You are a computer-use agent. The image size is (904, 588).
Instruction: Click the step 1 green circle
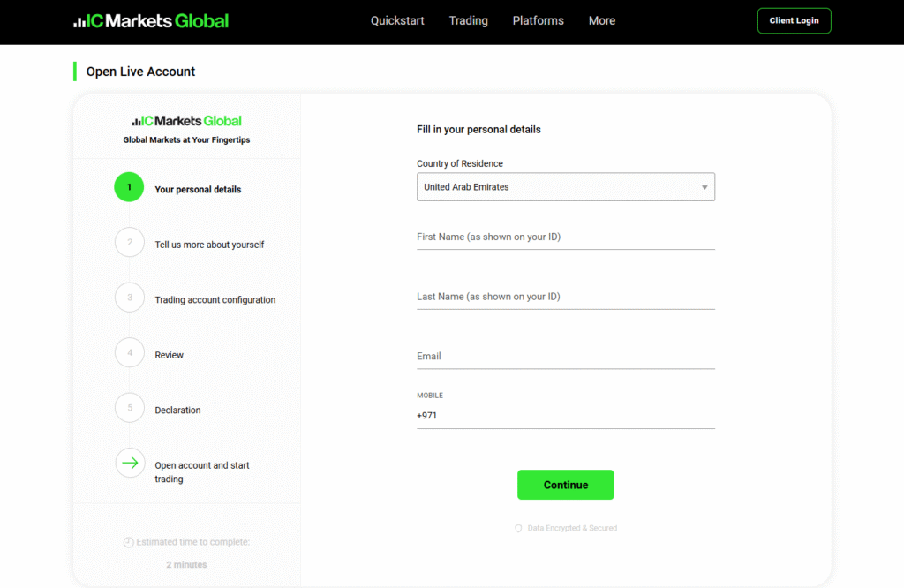(x=129, y=187)
